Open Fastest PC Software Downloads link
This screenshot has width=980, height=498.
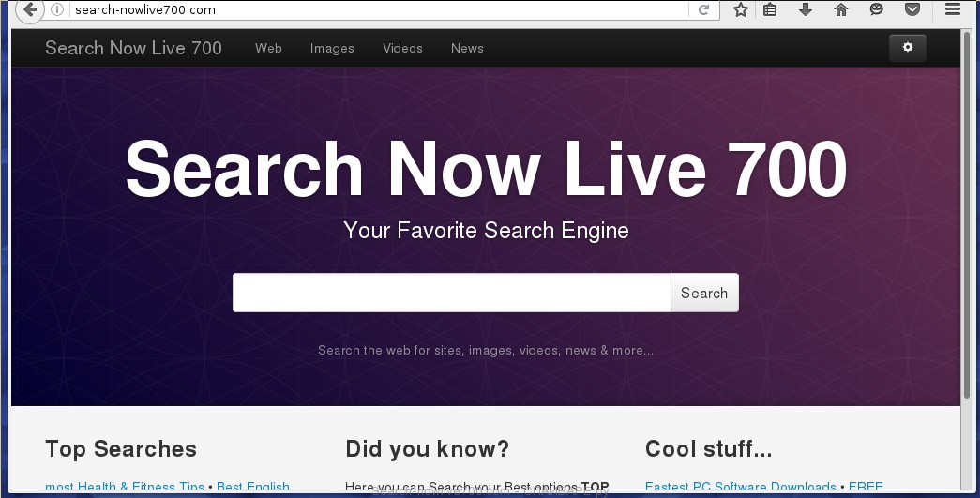coord(740,486)
